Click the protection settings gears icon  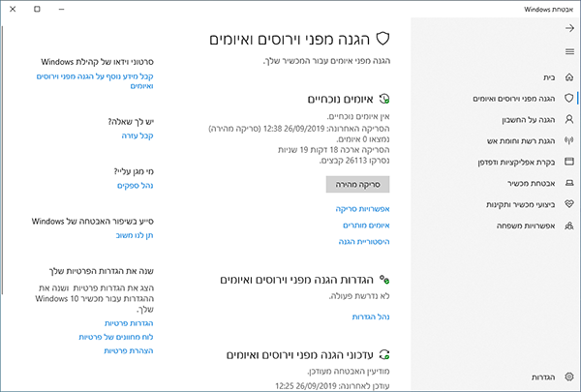(384, 280)
